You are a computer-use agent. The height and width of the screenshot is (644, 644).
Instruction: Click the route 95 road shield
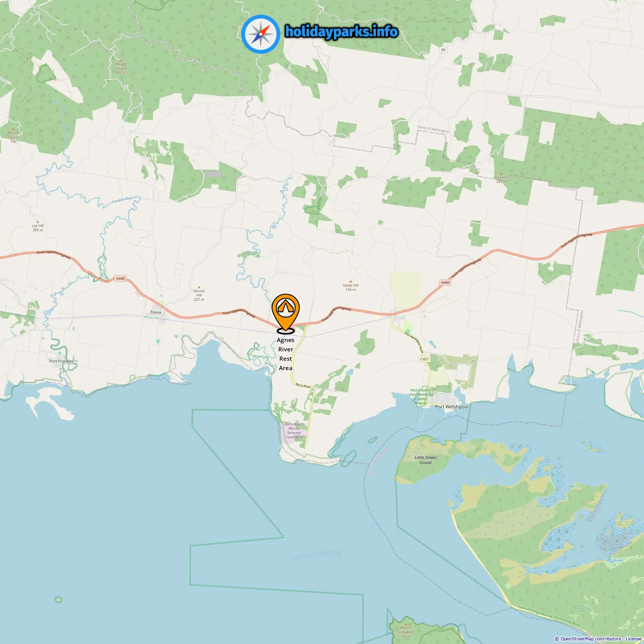click(443, 50)
